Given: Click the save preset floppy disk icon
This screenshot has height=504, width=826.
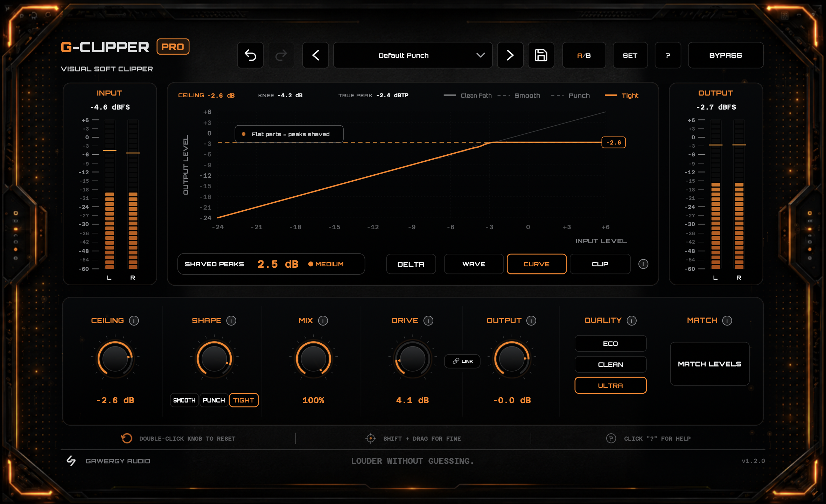Looking at the screenshot, I should pyautogui.click(x=541, y=55).
